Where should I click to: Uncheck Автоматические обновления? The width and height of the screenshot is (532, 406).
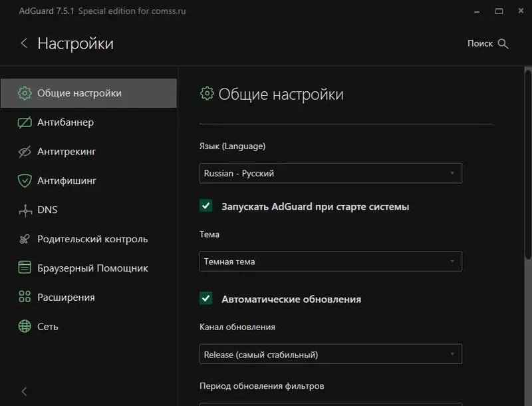204,299
